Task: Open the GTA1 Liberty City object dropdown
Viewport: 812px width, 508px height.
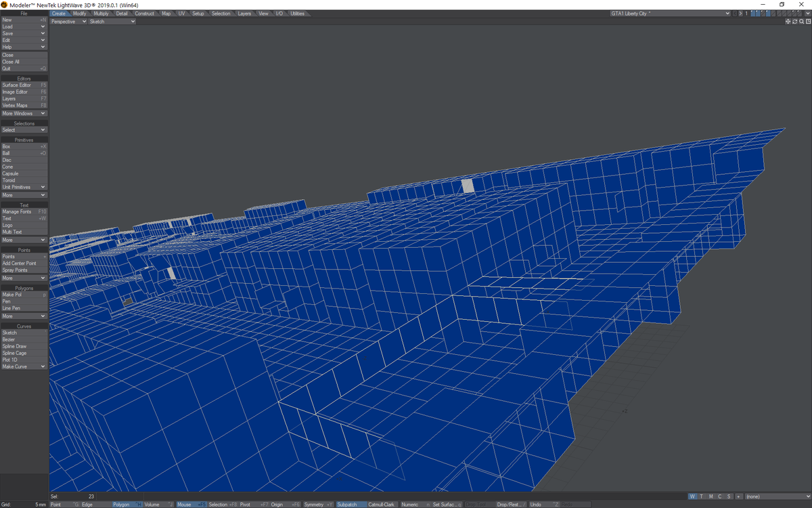Action: pyautogui.click(x=670, y=14)
